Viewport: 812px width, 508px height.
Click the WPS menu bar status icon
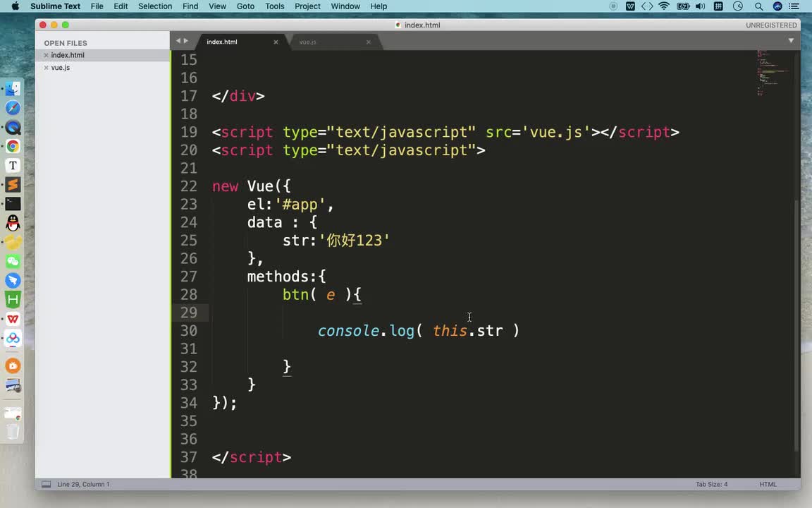click(x=630, y=6)
